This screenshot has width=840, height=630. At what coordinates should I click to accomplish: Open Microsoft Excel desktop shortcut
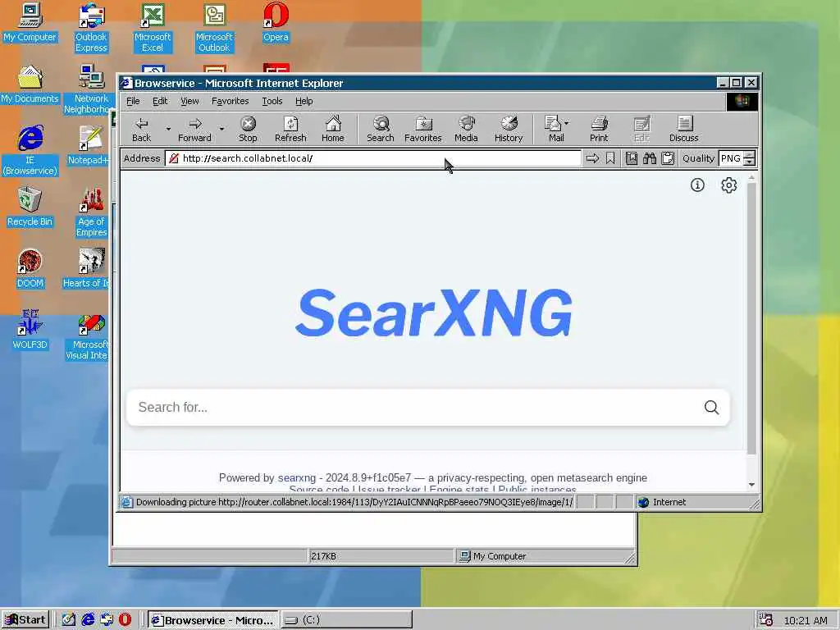(x=153, y=27)
